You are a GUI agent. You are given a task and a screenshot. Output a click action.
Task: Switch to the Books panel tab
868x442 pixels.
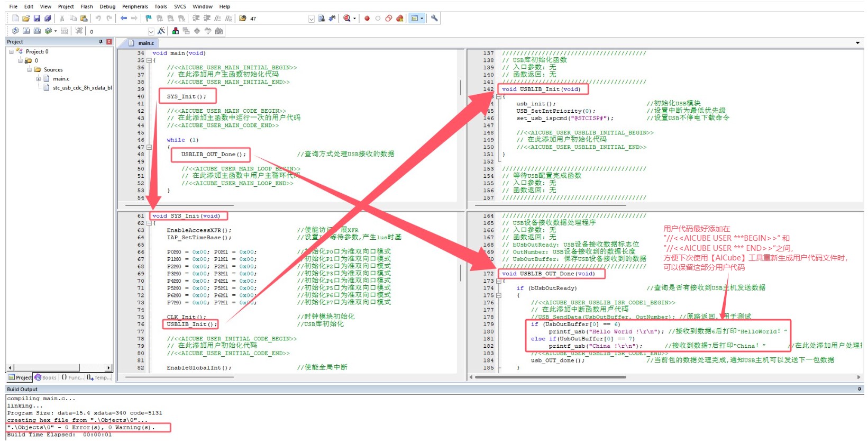coord(46,377)
